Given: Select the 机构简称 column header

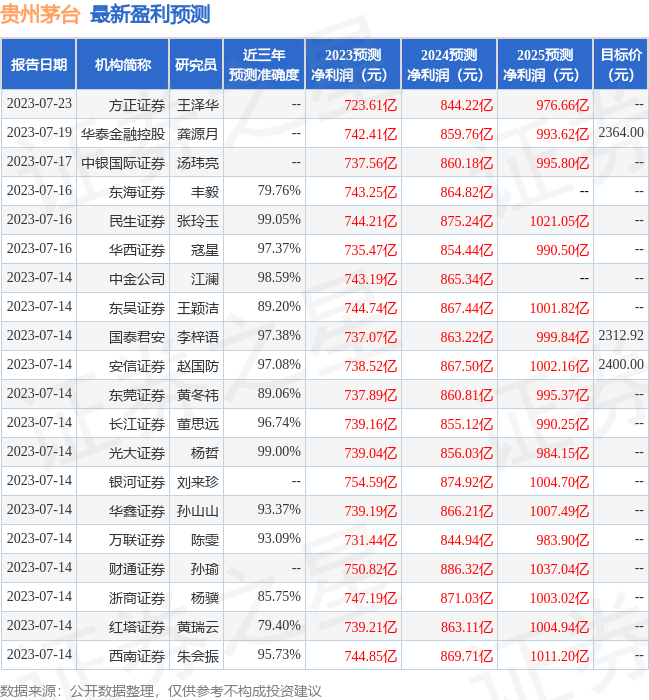Looking at the screenshot, I should pyautogui.click(x=123, y=65).
